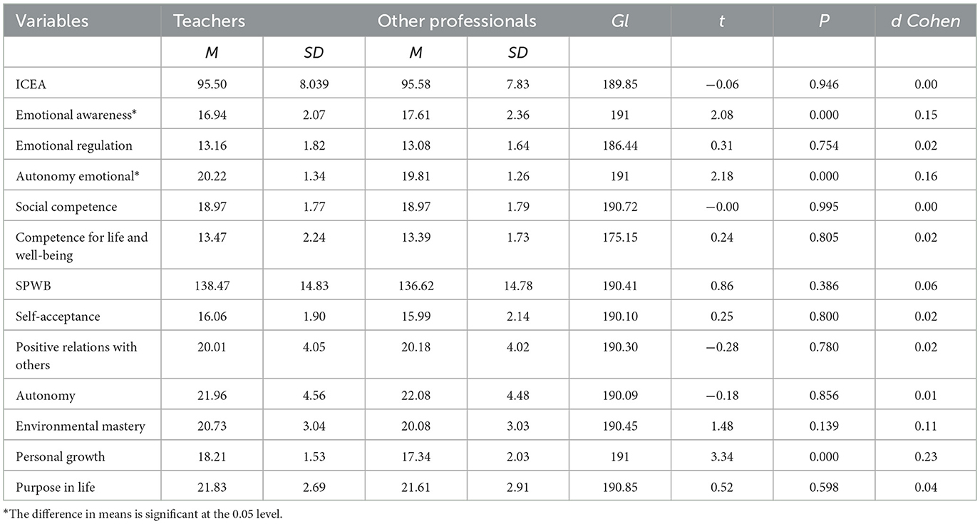Click the Self-acceptance row label
This screenshot has width=980, height=524.
click(57, 315)
